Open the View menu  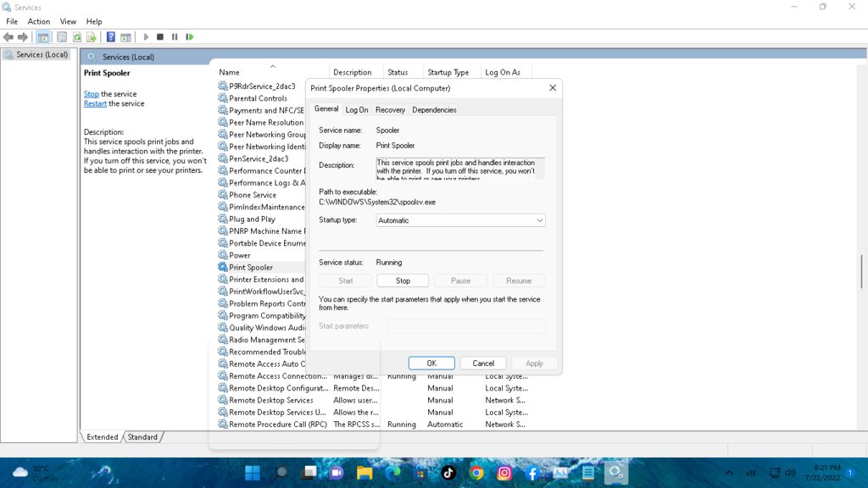click(68, 21)
